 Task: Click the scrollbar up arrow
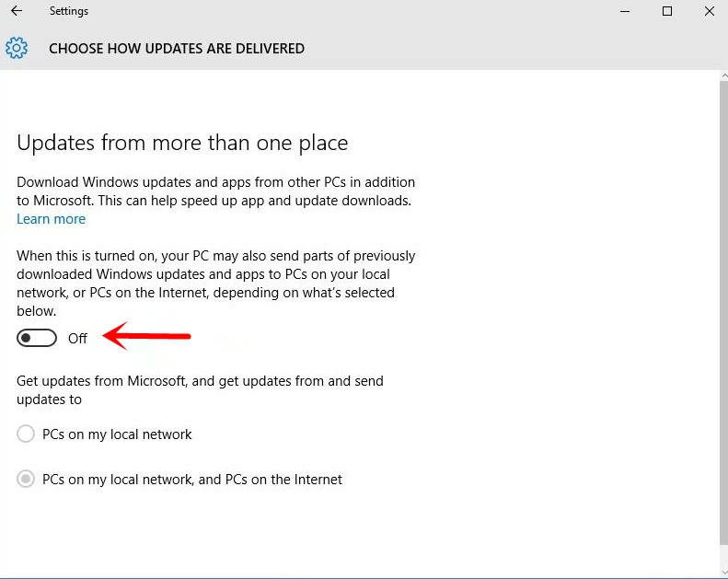pos(723,75)
